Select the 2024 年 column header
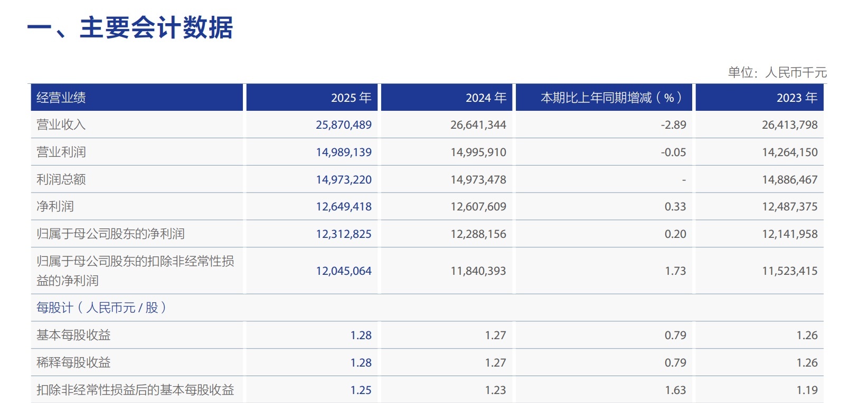 pyautogui.click(x=486, y=98)
